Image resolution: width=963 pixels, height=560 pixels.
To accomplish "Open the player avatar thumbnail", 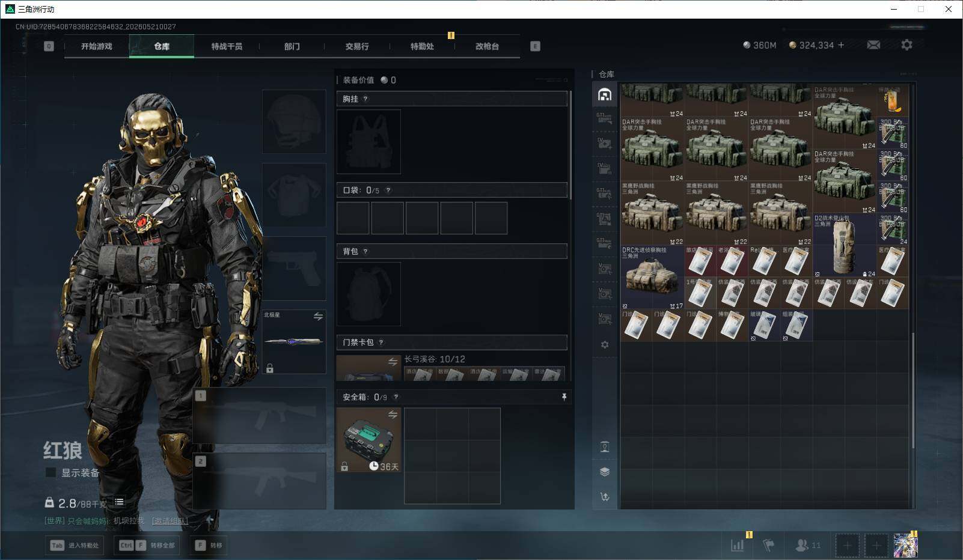I will [x=905, y=546].
